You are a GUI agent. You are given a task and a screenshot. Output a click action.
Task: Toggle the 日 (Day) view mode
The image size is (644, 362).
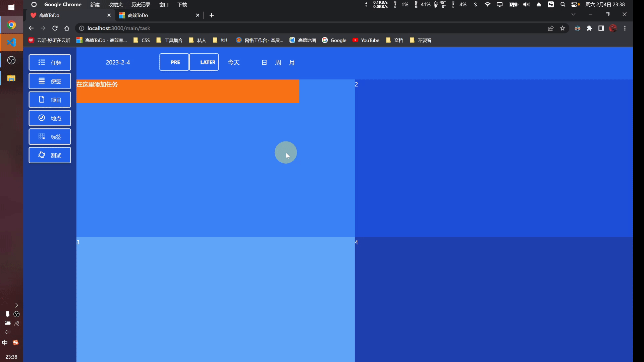click(264, 62)
